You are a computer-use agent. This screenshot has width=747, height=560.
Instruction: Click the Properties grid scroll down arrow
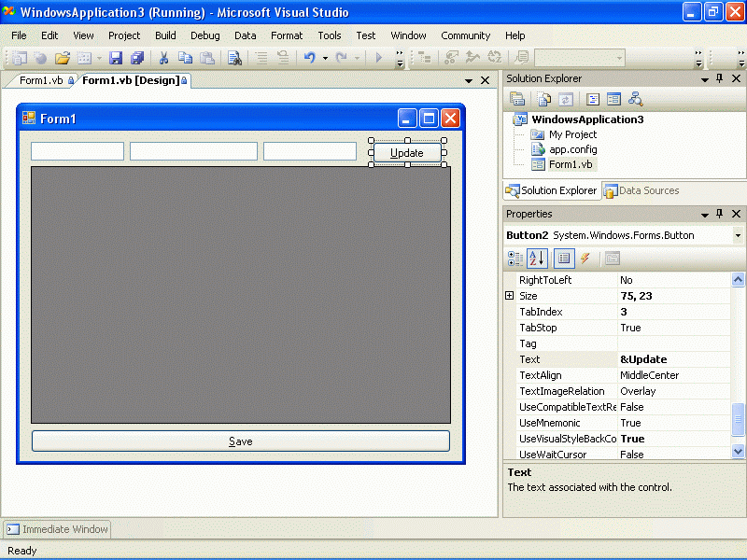tap(738, 451)
